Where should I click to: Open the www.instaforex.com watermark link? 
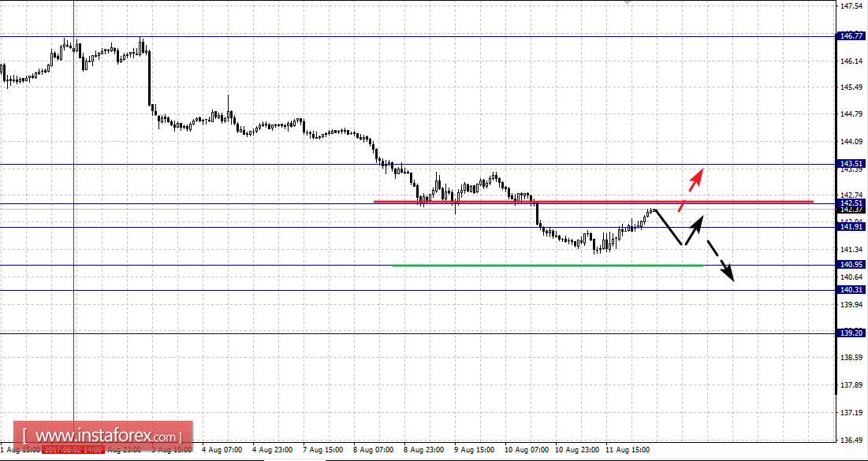click(x=103, y=436)
